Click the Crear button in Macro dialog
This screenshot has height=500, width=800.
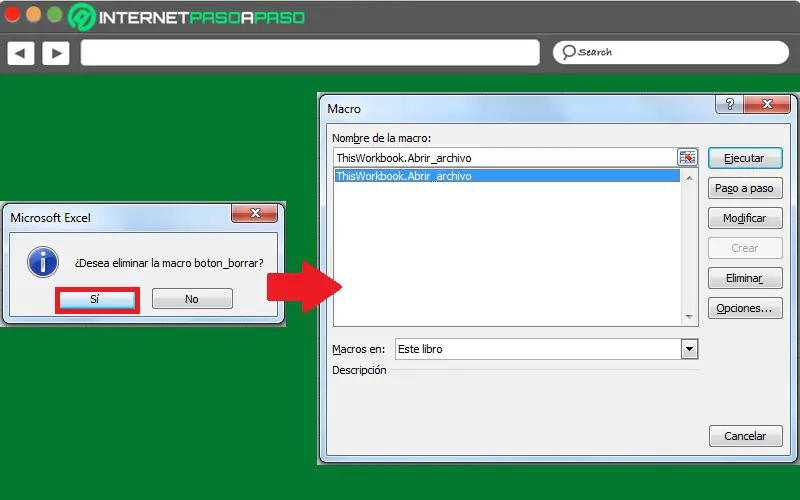745,248
